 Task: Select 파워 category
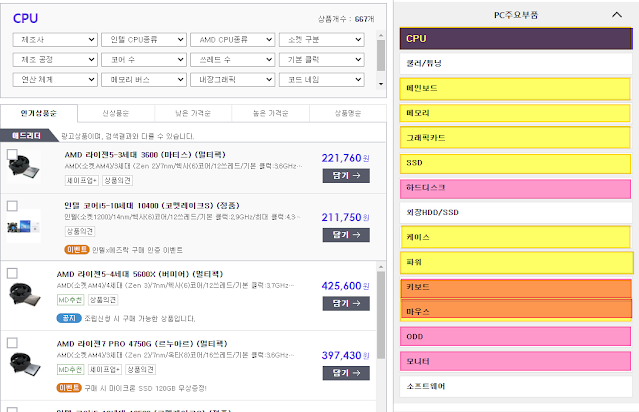click(516, 262)
